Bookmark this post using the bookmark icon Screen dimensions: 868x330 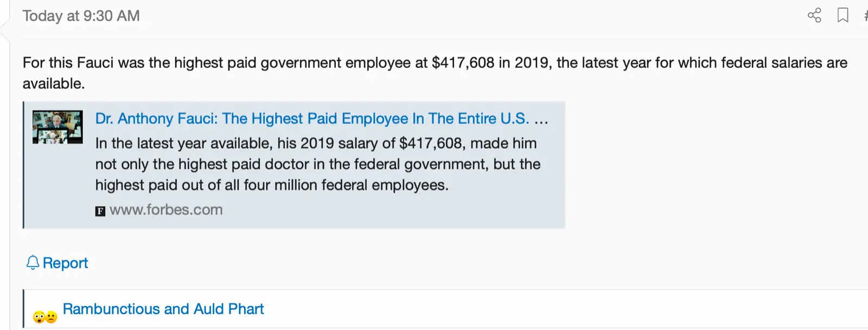click(843, 15)
